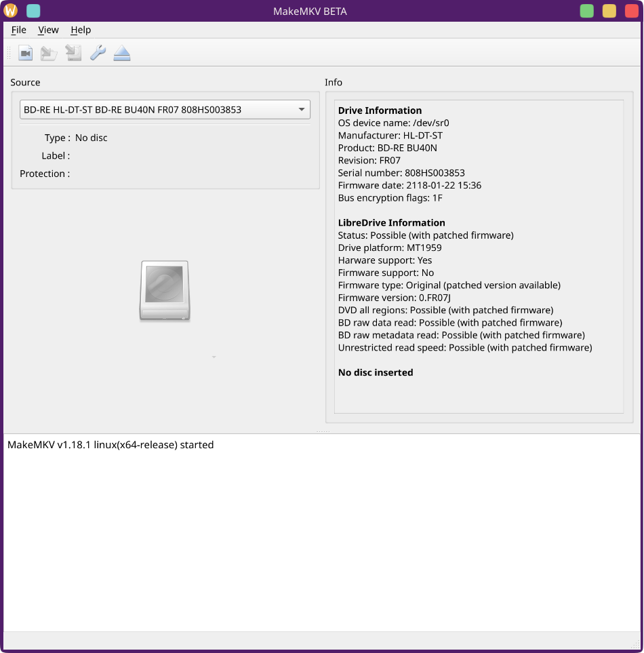Screen dimensions: 644x653
Task: Eject the disc with the eject icon
Action: [122, 53]
